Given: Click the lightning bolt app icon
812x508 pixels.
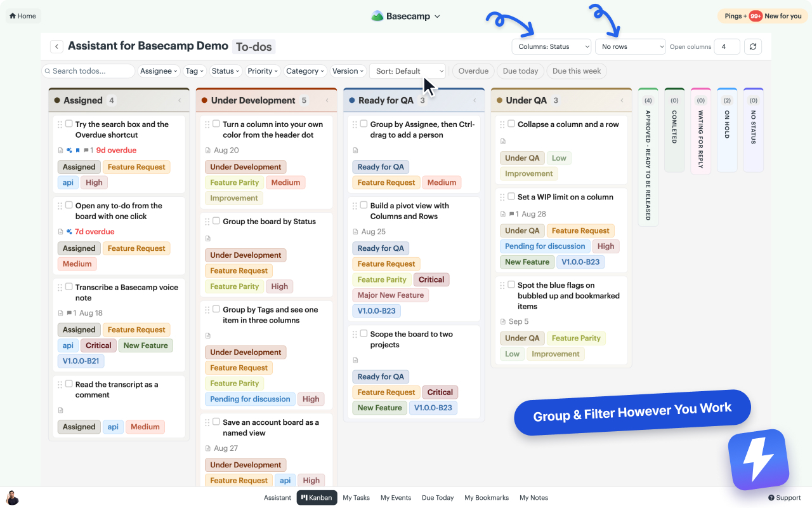Looking at the screenshot, I should [758, 460].
